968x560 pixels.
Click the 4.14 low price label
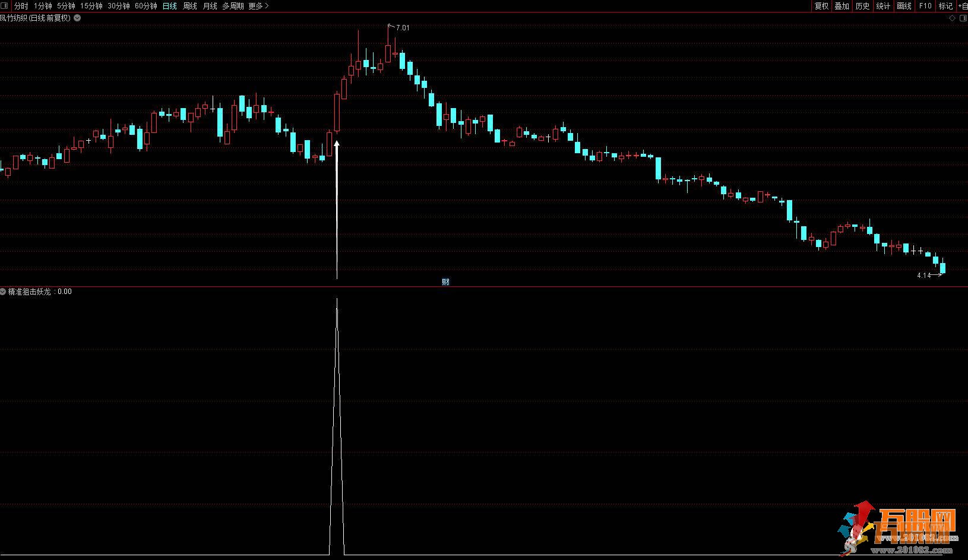[923, 276]
